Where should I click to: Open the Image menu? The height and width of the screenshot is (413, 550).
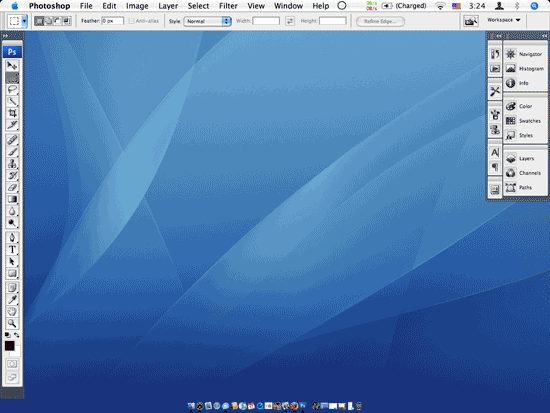point(137,6)
